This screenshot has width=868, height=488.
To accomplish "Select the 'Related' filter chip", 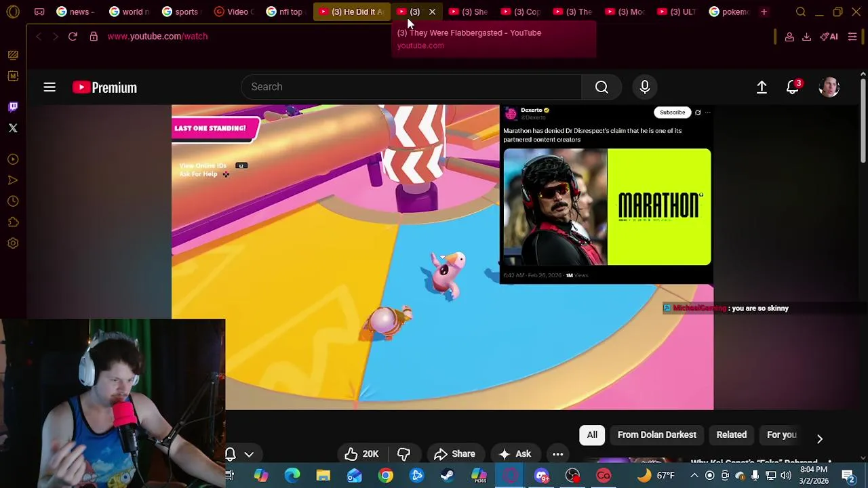I will (732, 435).
